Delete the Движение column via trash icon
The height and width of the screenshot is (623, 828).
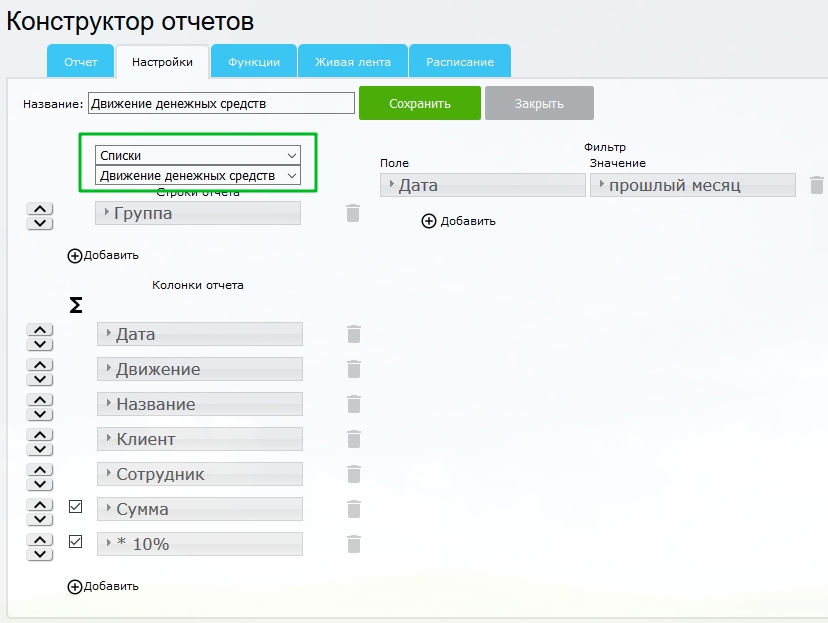coord(353,369)
